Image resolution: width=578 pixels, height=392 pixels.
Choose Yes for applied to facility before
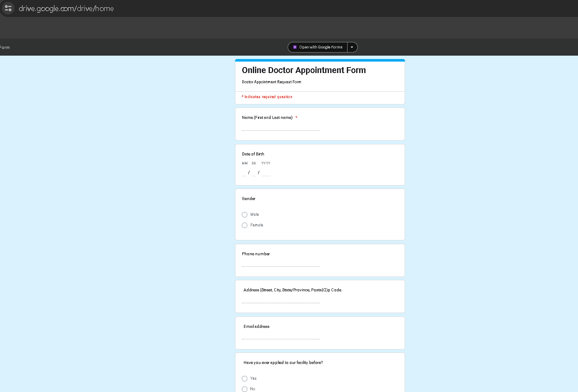point(244,378)
